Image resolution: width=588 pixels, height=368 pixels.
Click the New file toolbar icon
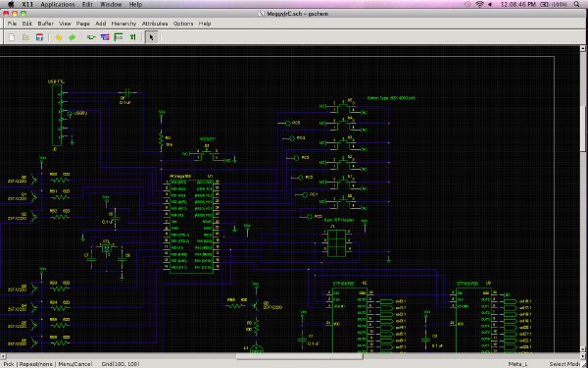(12, 37)
